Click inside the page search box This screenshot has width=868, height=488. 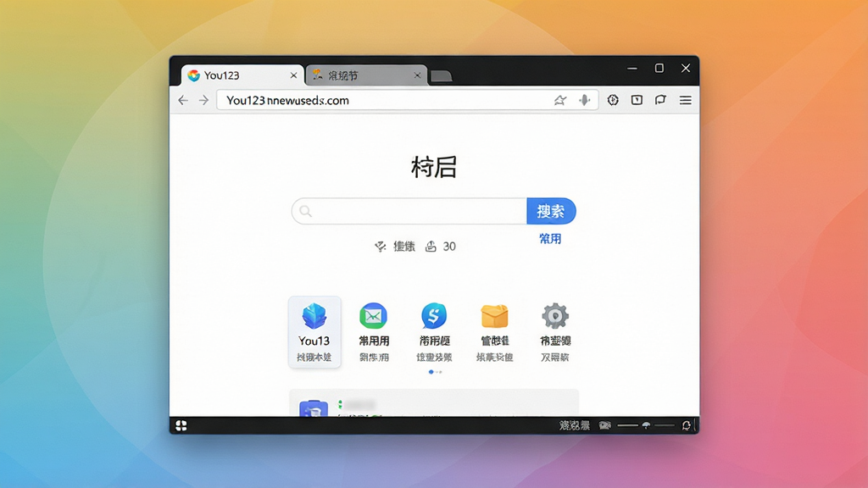point(409,211)
